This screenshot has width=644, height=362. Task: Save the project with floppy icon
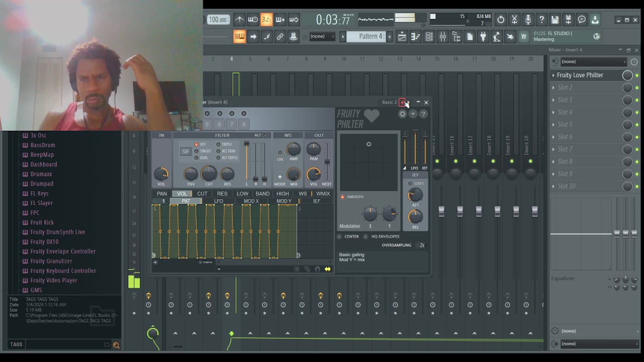tap(555, 20)
